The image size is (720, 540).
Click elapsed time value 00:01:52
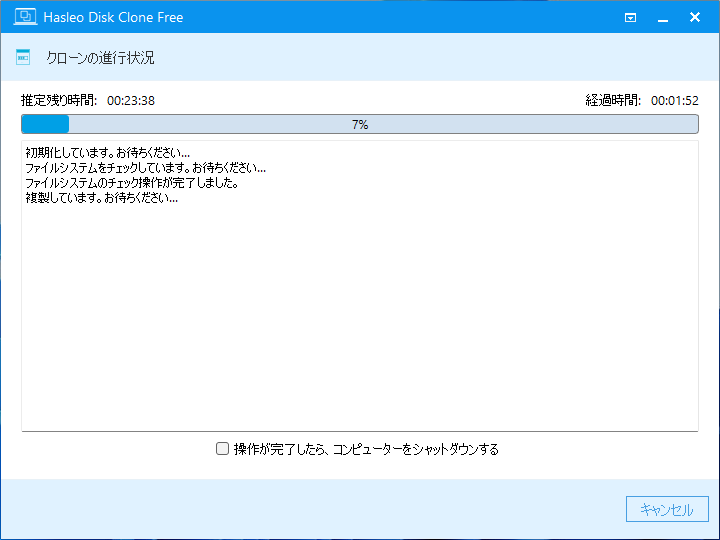tap(675, 101)
